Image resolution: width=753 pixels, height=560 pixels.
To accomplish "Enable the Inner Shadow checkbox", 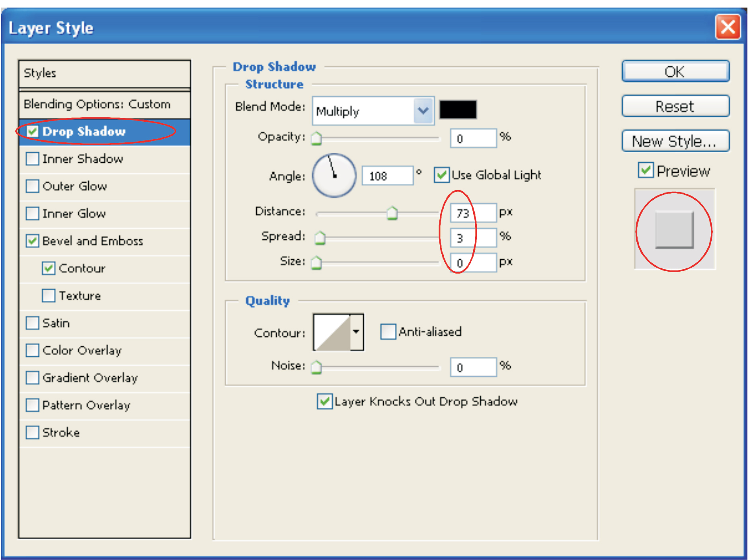I will tap(32, 159).
